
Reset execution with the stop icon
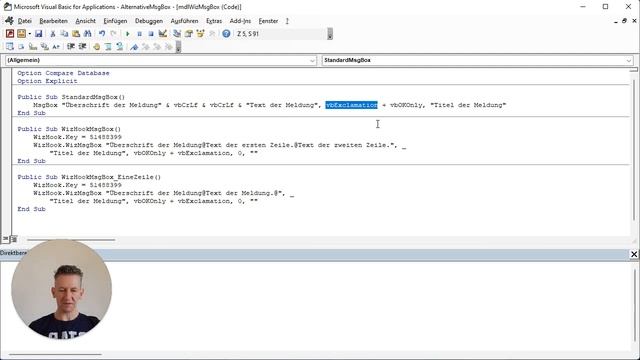coord(151,34)
